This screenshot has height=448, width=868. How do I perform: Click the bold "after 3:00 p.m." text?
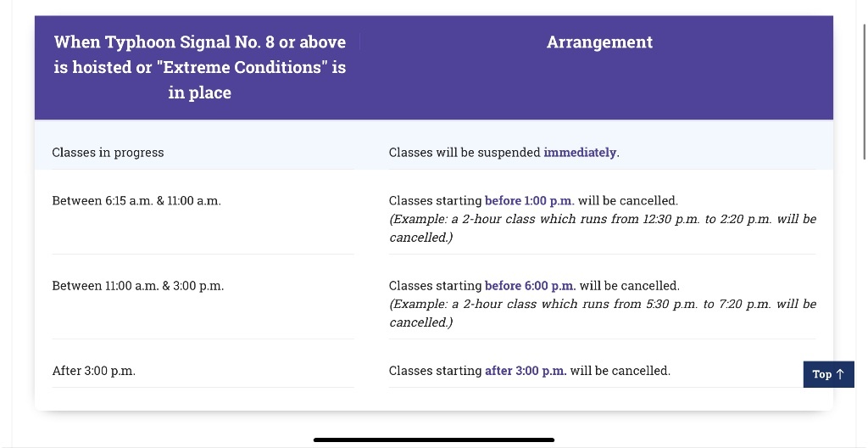(x=526, y=371)
